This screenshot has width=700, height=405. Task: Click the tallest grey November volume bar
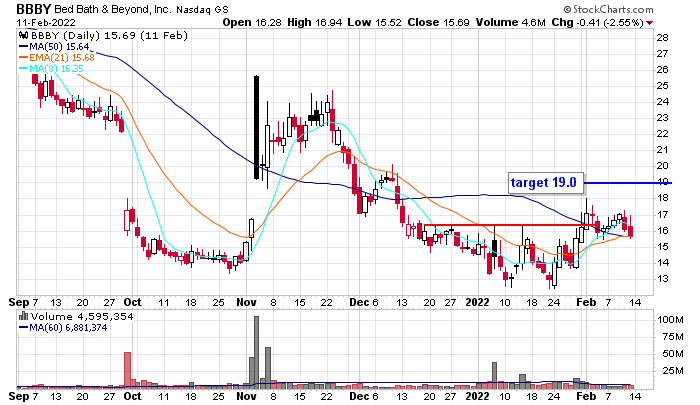256,352
